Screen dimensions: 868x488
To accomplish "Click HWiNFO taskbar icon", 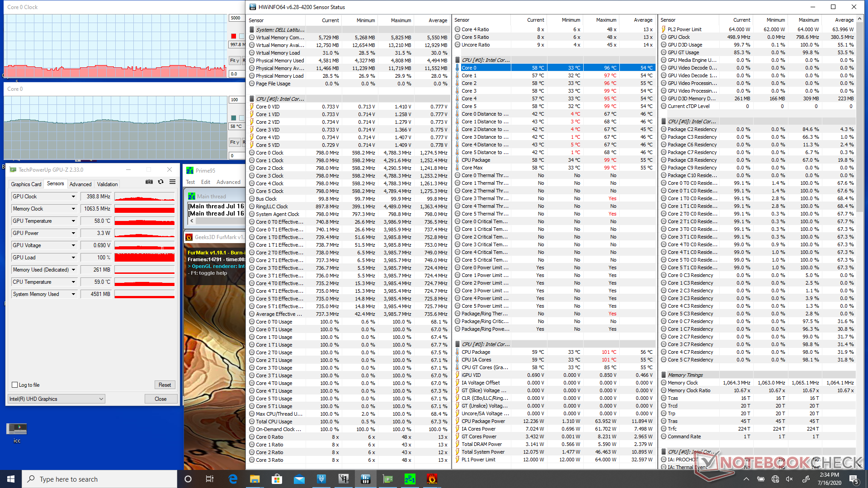I will pyautogui.click(x=365, y=479).
